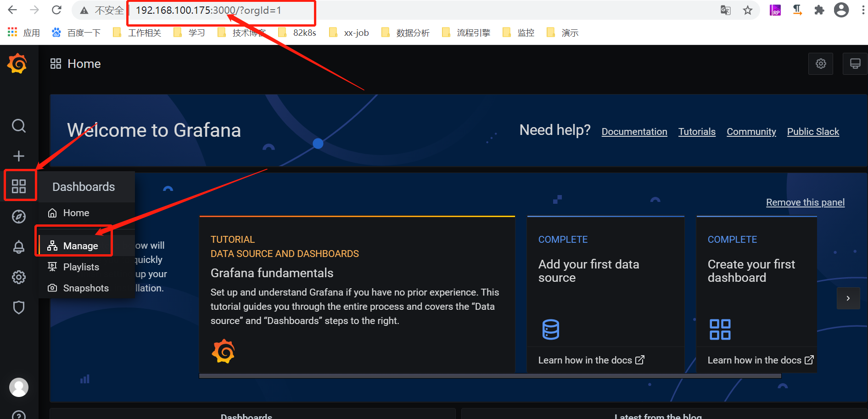Viewport: 868px width, 419px height.
Task: Click the translate page icon in address bar
Action: coord(725,10)
